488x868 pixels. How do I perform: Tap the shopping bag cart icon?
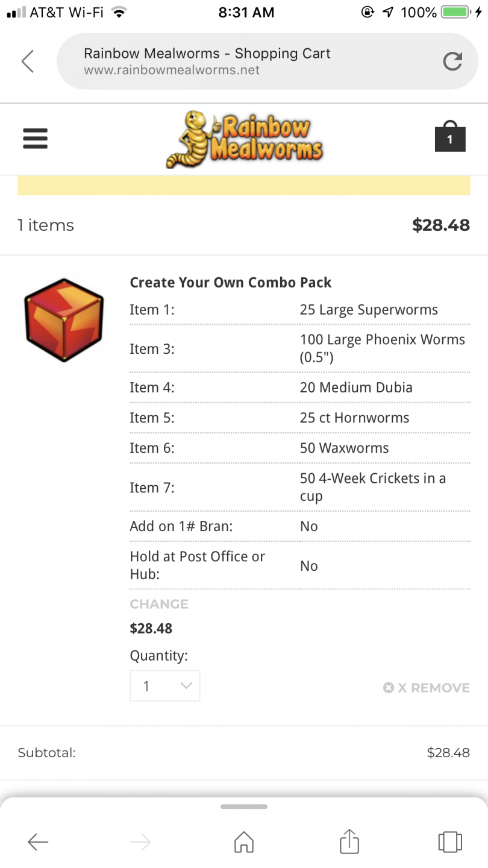(x=449, y=137)
